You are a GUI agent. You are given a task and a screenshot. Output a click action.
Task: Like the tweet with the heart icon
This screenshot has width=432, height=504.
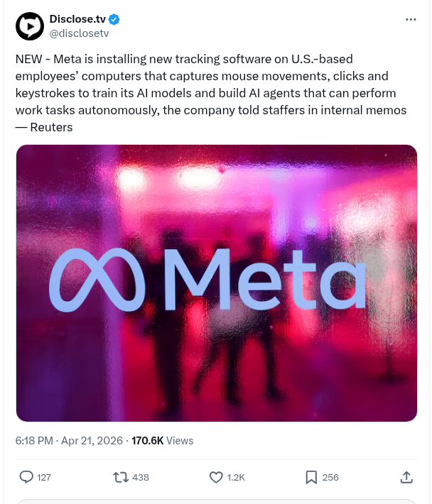(216, 477)
